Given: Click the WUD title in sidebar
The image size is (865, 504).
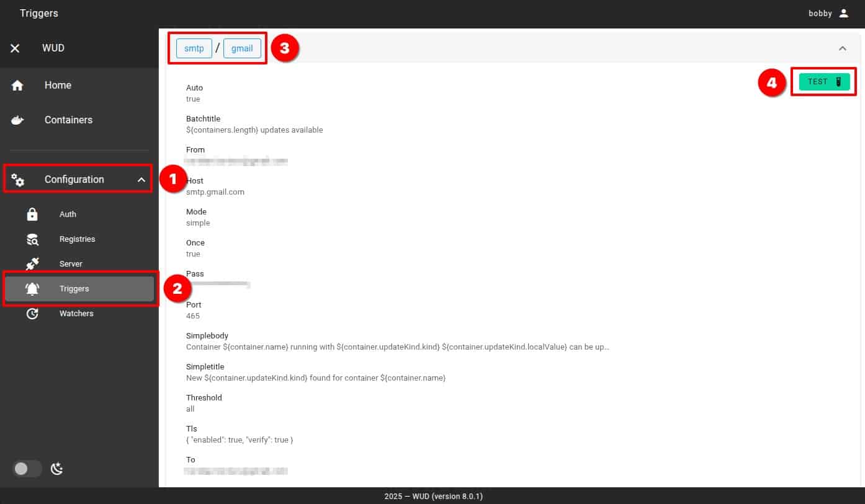Looking at the screenshot, I should pyautogui.click(x=53, y=48).
